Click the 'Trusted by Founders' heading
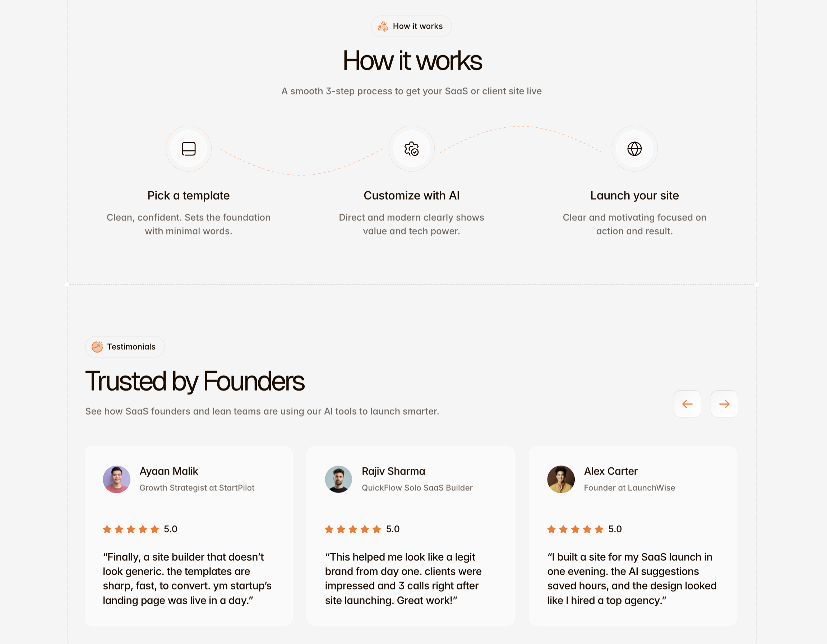 (195, 381)
